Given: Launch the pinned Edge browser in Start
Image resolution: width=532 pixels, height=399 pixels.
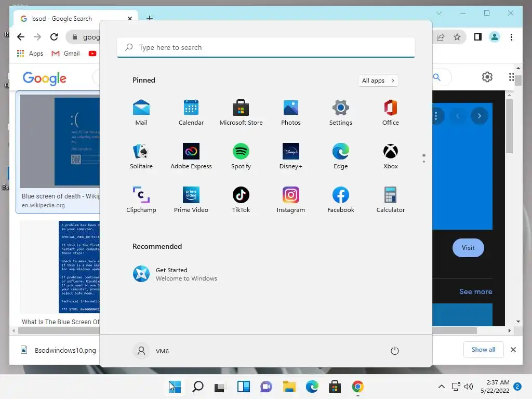Looking at the screenshot, I should coord(341,156).
